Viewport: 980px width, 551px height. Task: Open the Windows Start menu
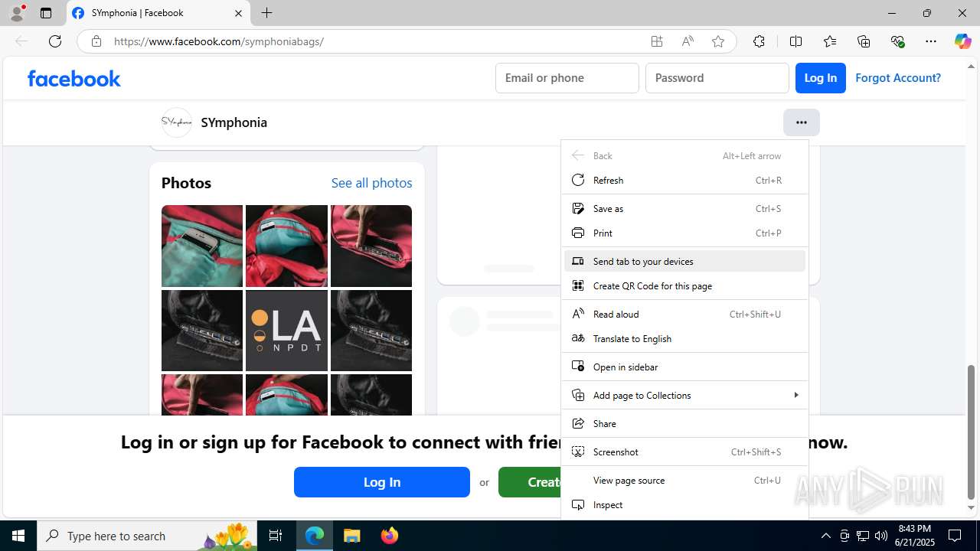pyautogui.click(x=18, y=536)
